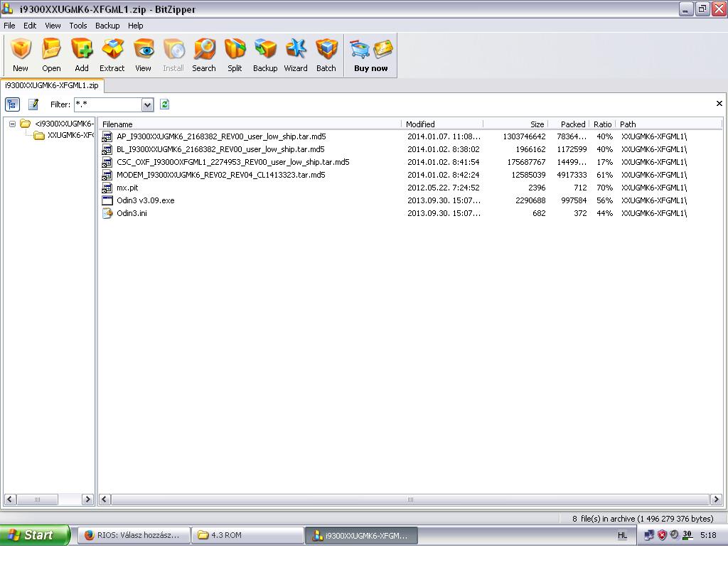Click the mx.pit file icon

tap(107, 188)
